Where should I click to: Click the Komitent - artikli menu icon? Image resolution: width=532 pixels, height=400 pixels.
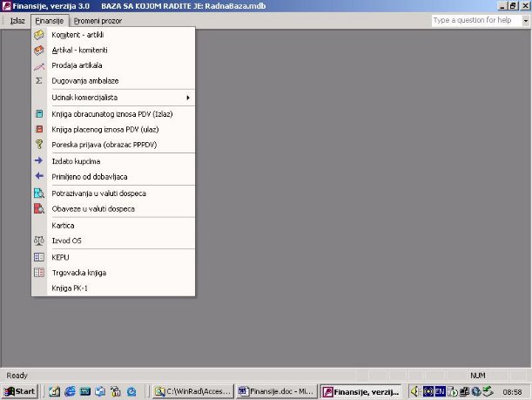click(38, 35)
